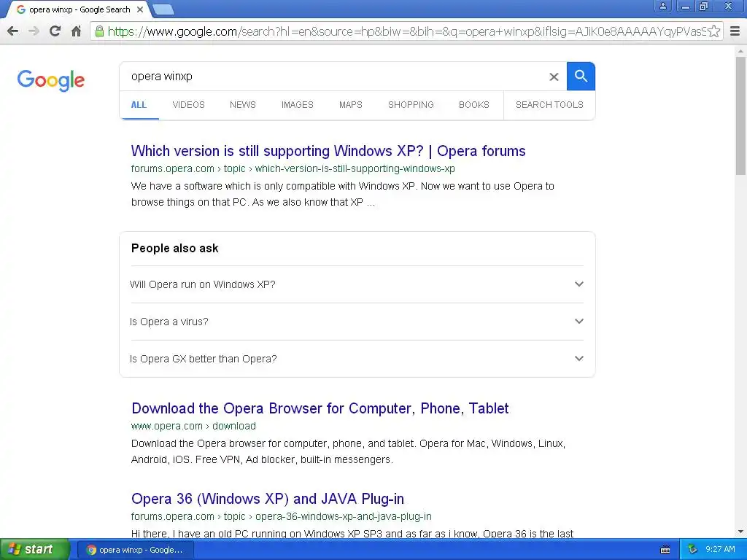Image resolution: width=747 pixels, height=560 pixels.
Task: Switch to the IMAGES tab
Action: pos(298,105)
